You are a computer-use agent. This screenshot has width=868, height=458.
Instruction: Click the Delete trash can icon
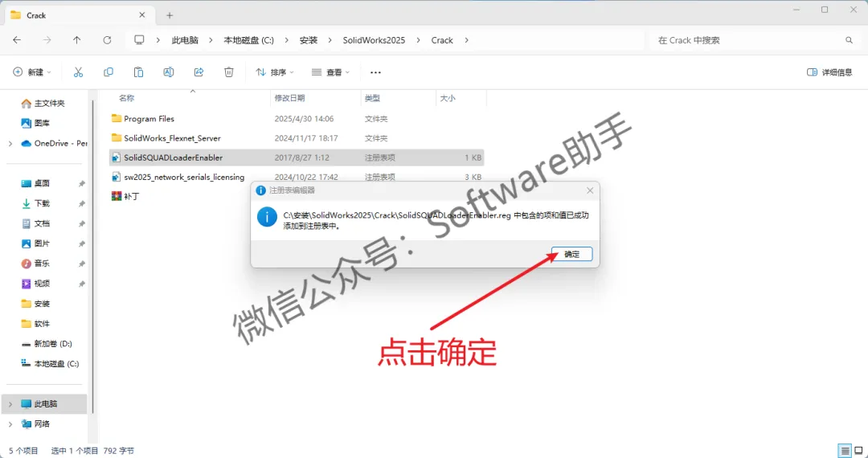click(228, 72)
